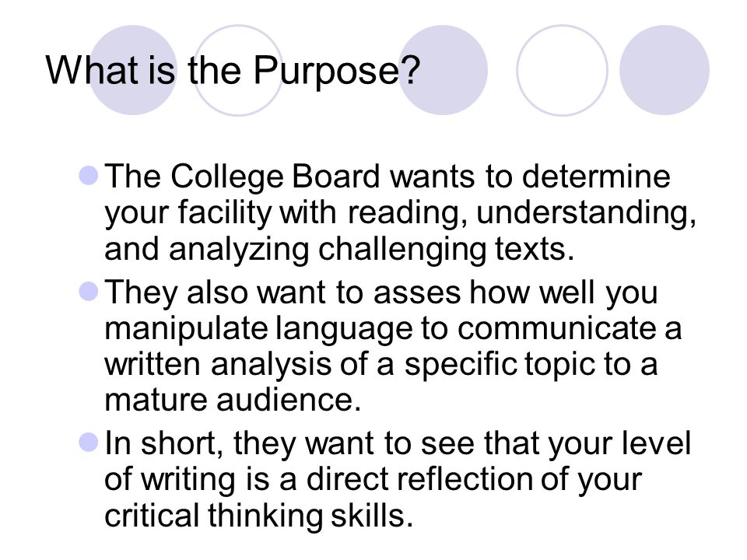Select the rightmost filled lavender circle
The image size is (747, 560).
coord(665,70)
